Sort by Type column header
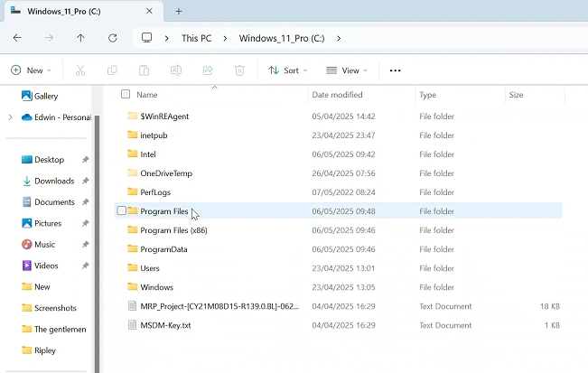Image resolution: width=588 pixels, height=373 pixels. click(427, 95)
